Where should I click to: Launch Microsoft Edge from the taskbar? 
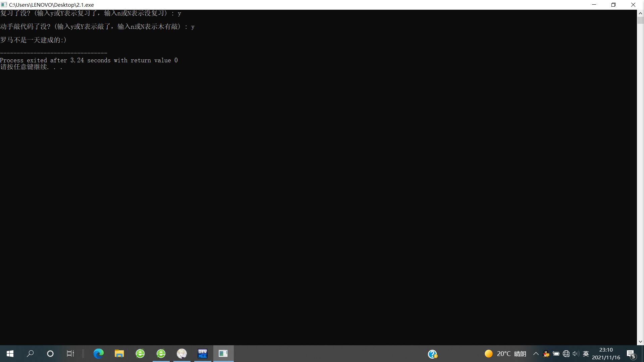pos(98,354)
